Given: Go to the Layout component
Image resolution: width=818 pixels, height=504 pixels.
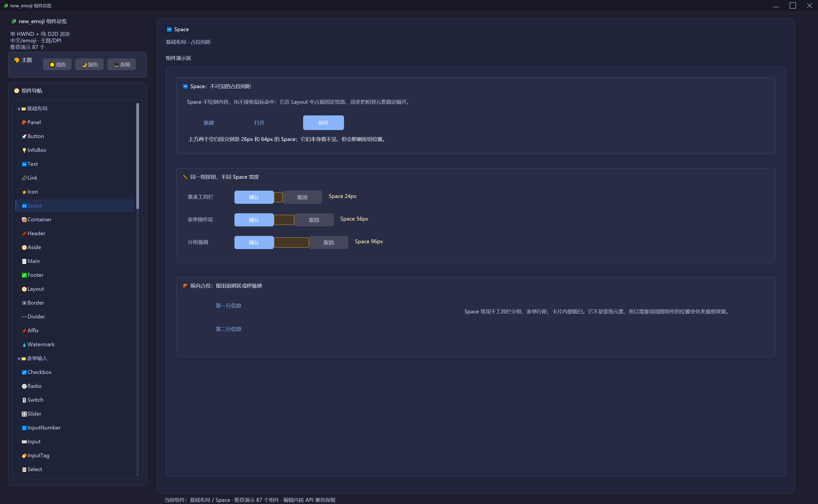Looking at the screenshot, I should tap(75, 289).
